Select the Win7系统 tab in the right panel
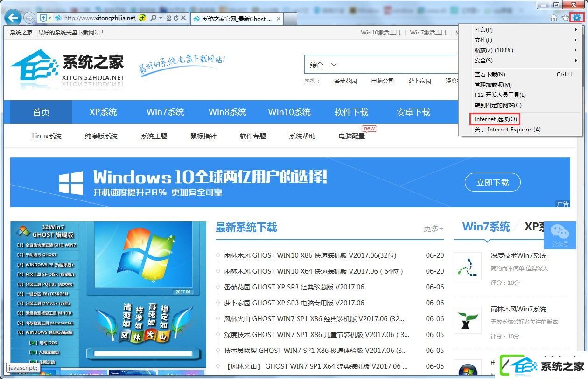 point(486,227)
